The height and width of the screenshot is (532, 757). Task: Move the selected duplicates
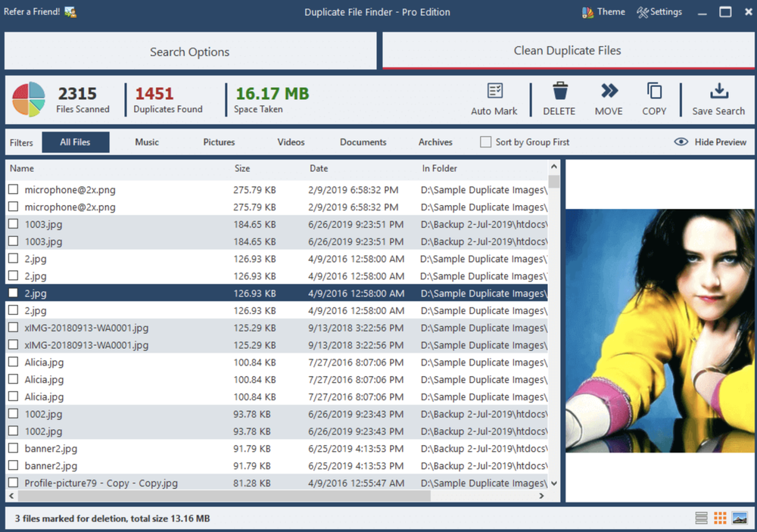(x=609, y=98)
